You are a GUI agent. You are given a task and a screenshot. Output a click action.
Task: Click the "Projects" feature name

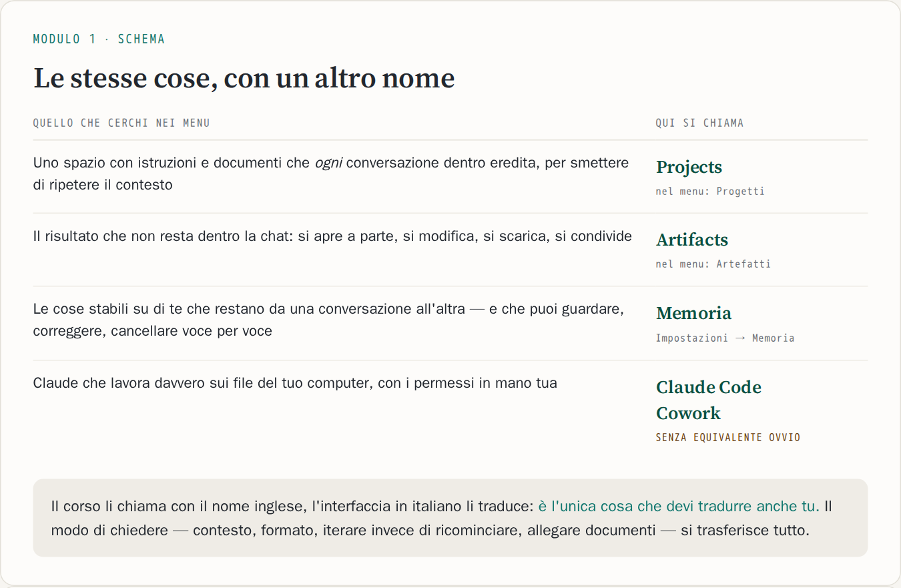pos(689,167)
